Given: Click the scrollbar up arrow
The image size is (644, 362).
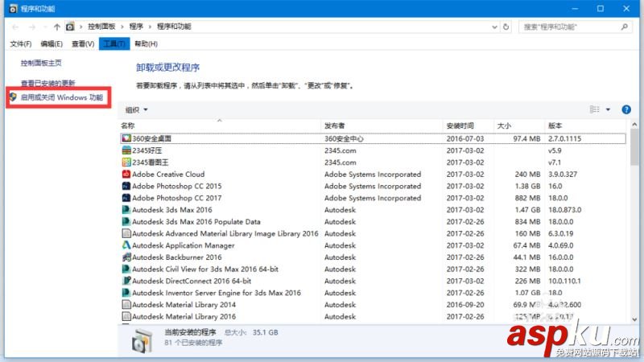Looking at the screenshot, I should [x=634, y=125].
